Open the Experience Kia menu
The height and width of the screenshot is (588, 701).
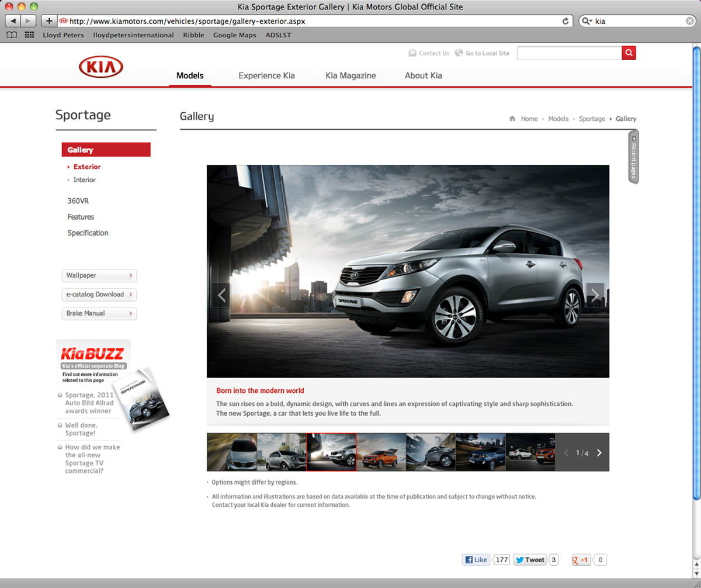click(266, 75)
